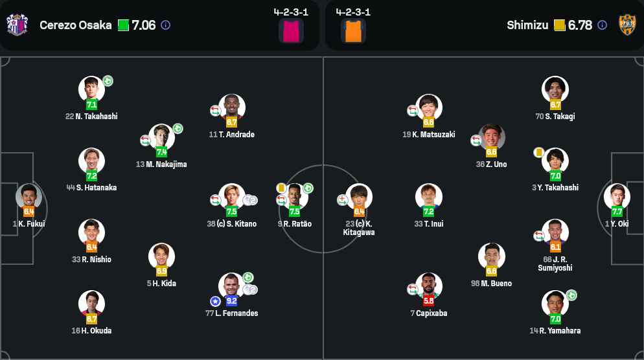Open the Shimizu team name link
The width and height of the screenshot is (644, 360).
tap(527, 25)
